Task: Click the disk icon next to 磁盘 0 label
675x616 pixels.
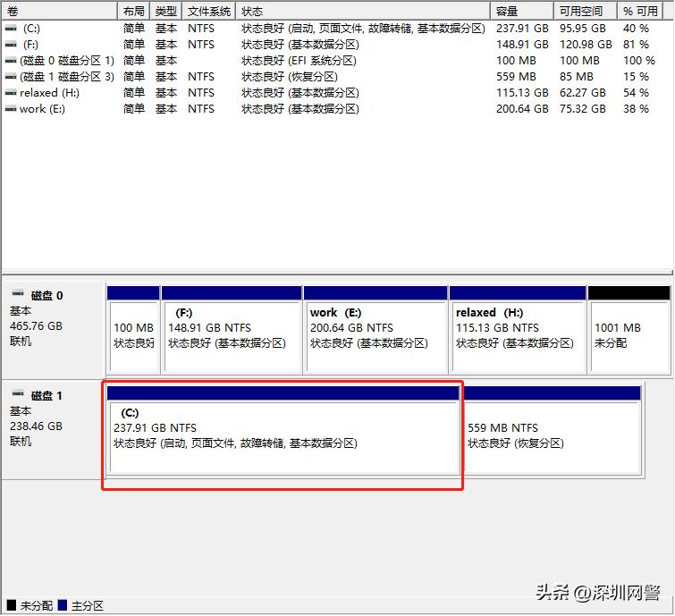Action: click(x=18, y=293)
